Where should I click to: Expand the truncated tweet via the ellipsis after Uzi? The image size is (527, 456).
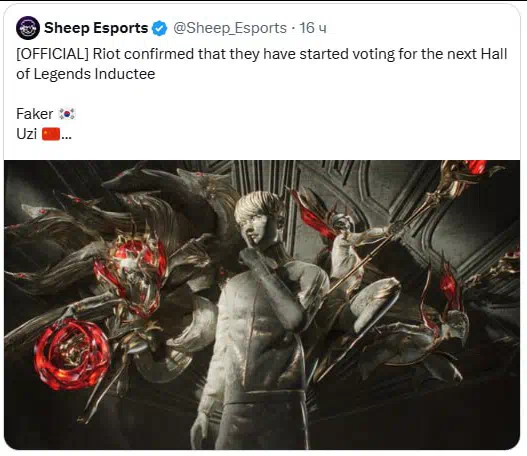(x=66, y=137)
